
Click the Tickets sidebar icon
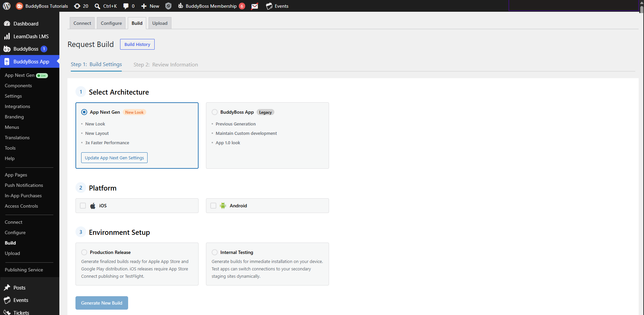(x=7, y=312)
